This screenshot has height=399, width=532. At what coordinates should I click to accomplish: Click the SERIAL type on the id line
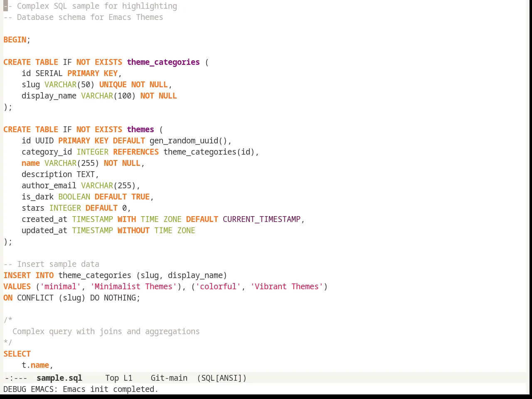pos(49,74)
